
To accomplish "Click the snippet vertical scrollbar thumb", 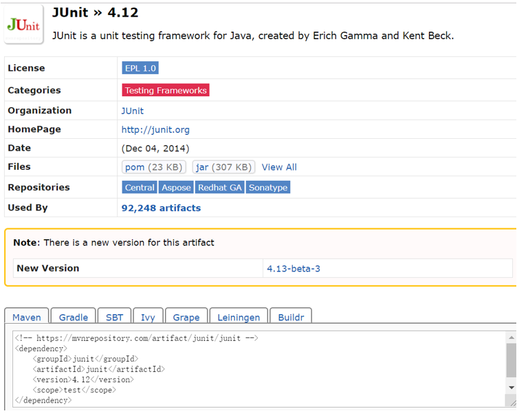I will tap(511, 360).
